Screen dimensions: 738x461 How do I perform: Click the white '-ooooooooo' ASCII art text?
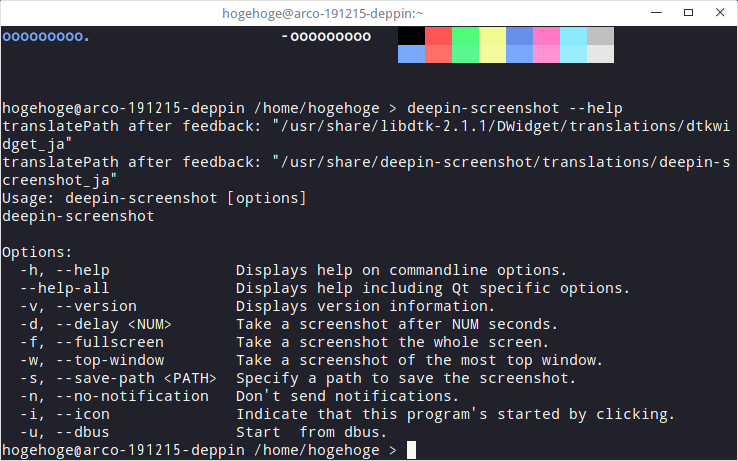pos(326,37)
